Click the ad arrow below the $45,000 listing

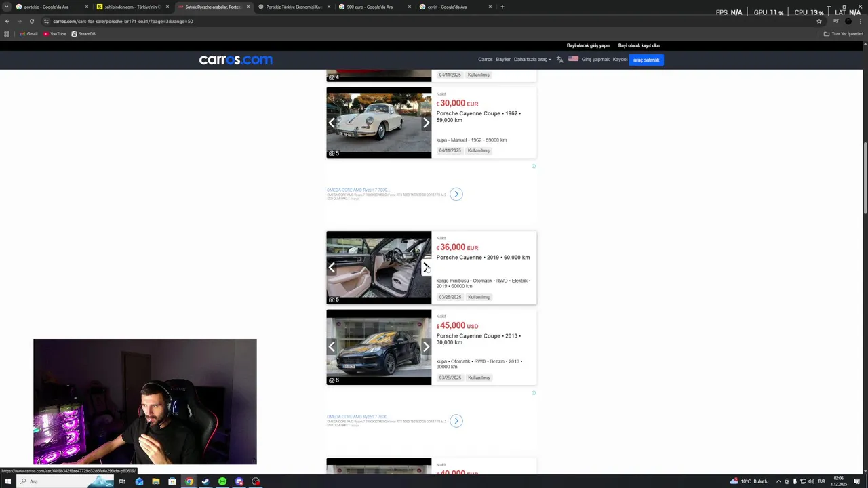[456, 421]
